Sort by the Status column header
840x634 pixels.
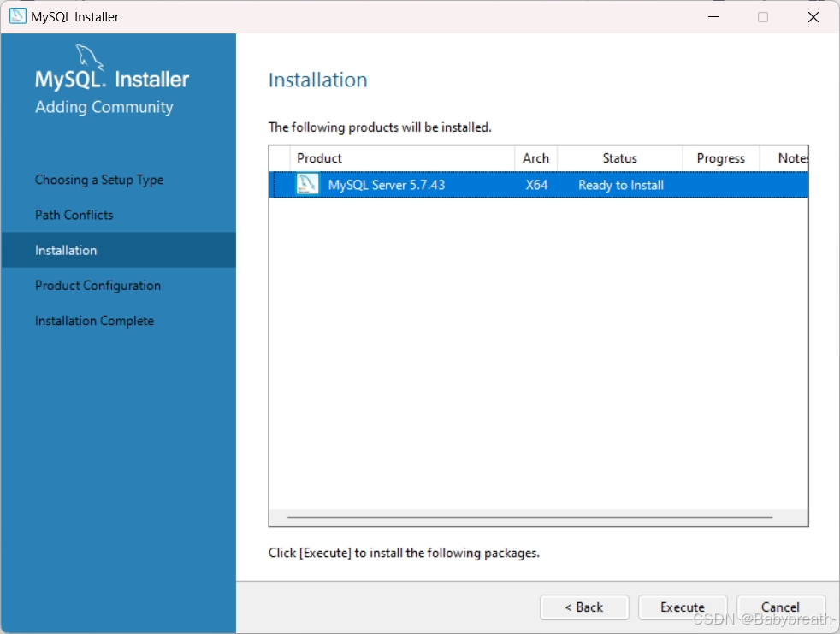619,157
